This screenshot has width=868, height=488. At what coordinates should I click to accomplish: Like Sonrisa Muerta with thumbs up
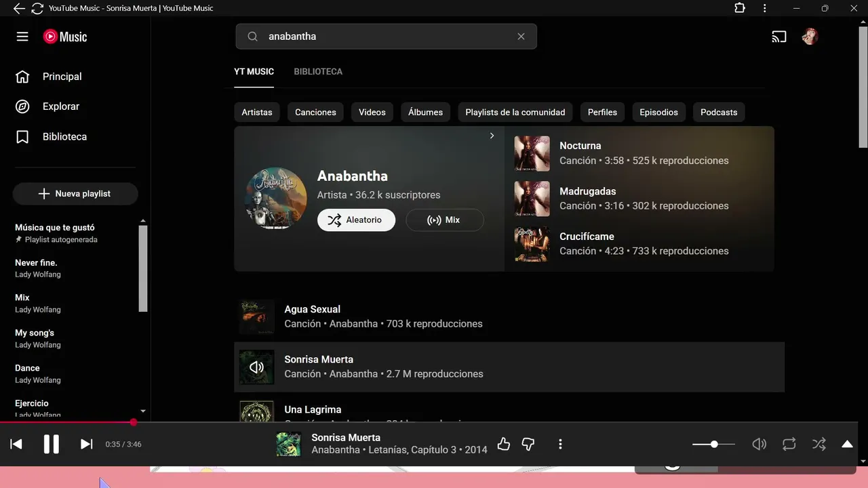(503, 444)
